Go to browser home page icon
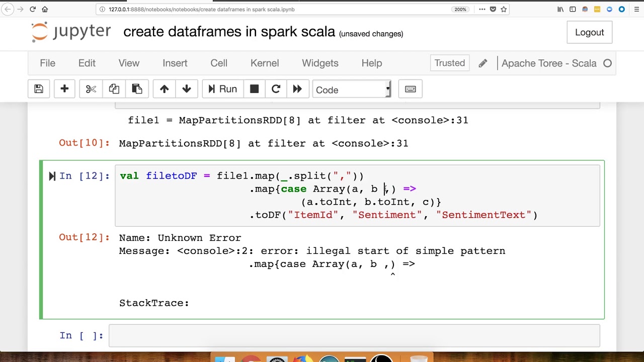This screenshot has height=362, width=644. pyautogui.click(x=45, y=9)
